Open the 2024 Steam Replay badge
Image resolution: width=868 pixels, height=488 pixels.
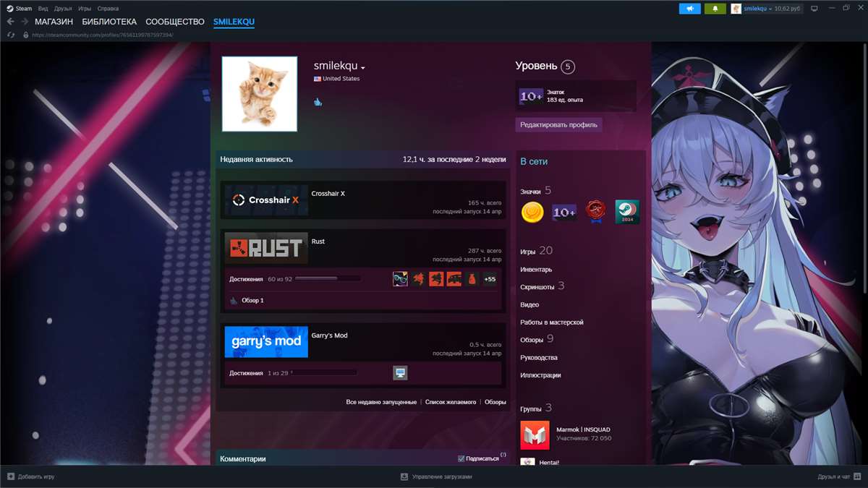(x=626, y=213)
